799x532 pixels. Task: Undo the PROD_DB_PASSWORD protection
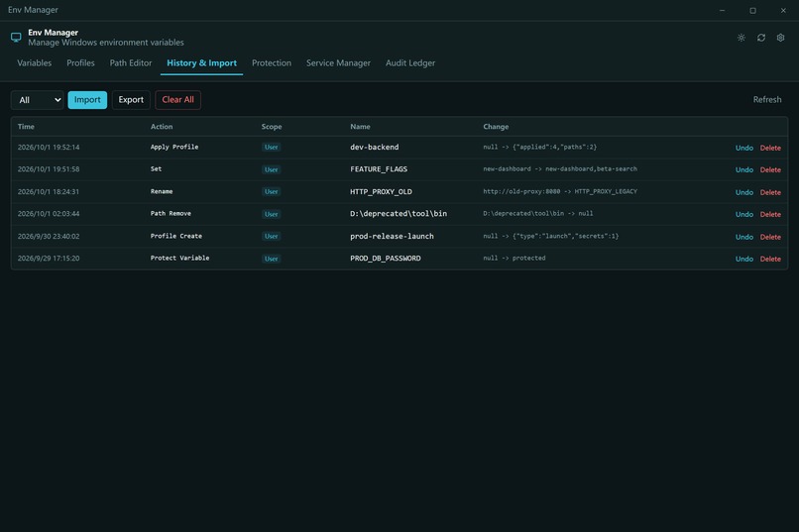tap(743, 259)
